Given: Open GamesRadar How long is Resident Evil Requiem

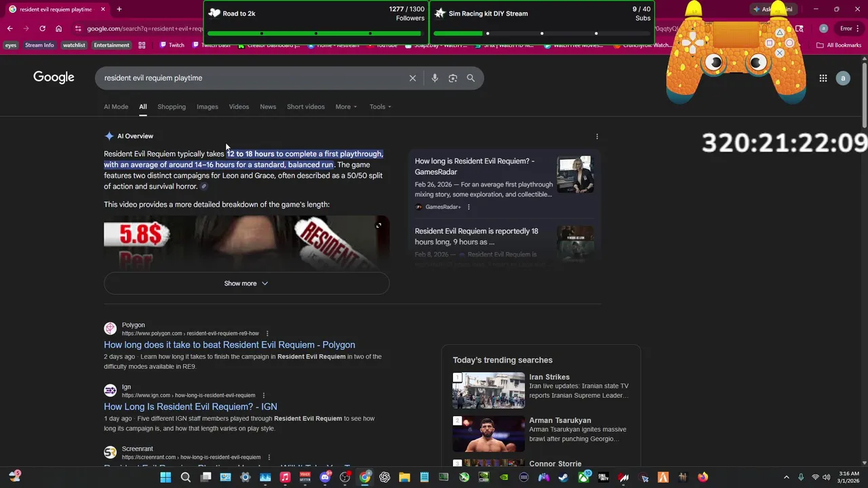Looking at the screenshot, I should click(x=475, y=167).
